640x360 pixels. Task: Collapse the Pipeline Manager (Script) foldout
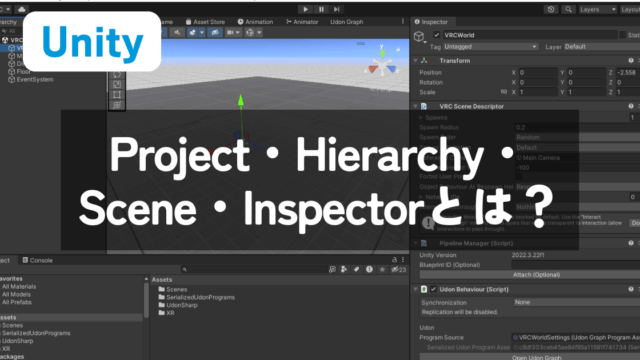pyautogui.click(x=416, y=243)
